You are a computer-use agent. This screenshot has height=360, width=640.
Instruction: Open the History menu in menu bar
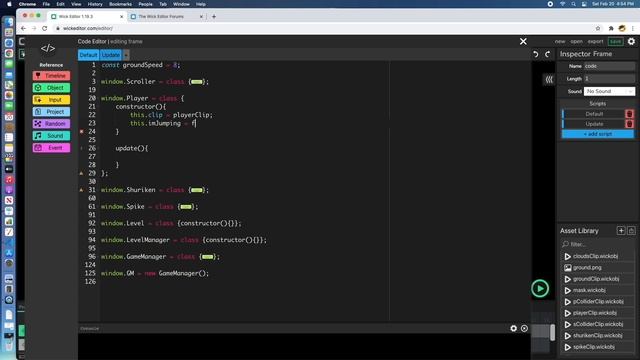[x=95, y=4]
